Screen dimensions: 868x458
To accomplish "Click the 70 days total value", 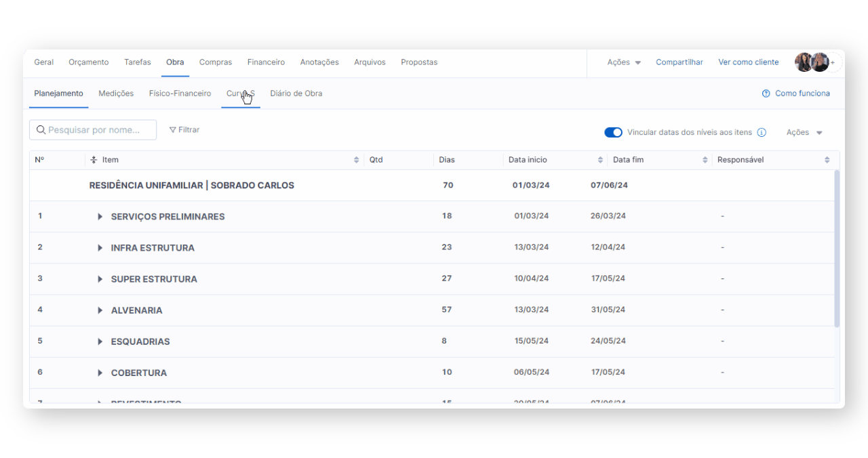I will coord(448,185).
